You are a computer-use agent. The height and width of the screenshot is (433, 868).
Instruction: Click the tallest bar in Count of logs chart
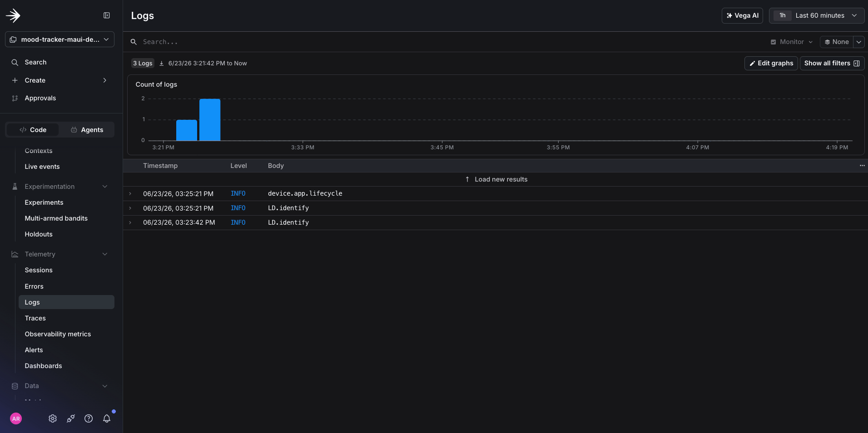pos(210,120)
